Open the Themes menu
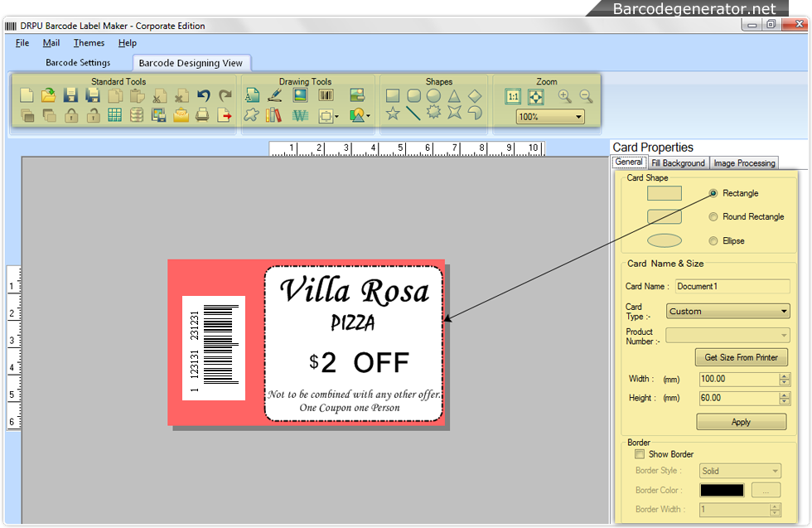This screenshot has height=528, width=812. [88, 42]
